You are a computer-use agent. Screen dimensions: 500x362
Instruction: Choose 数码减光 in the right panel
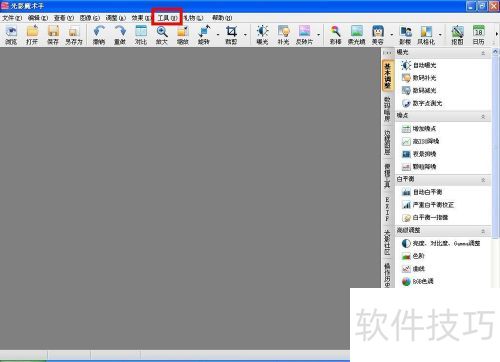coord(419,91)
